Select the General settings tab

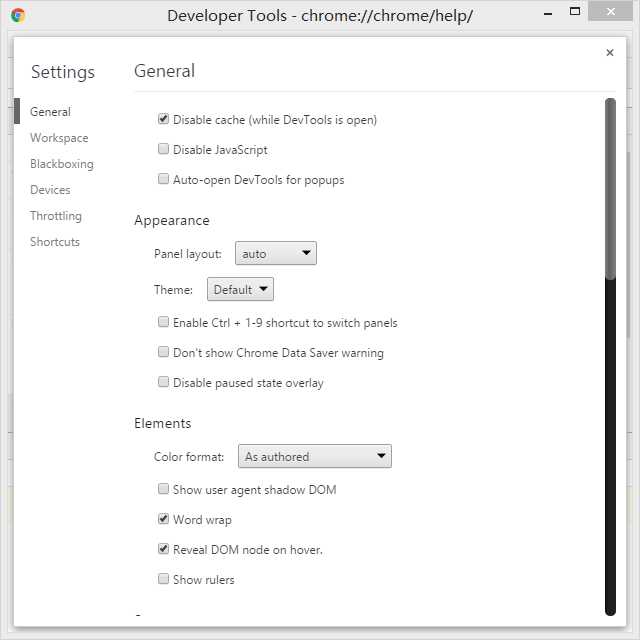(50, 112)
